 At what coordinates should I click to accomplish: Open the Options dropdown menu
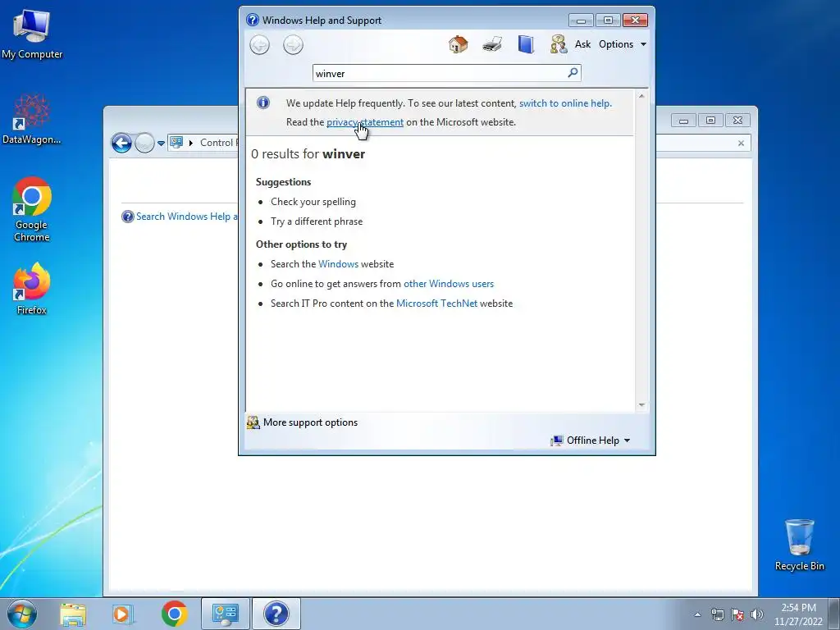623,44
